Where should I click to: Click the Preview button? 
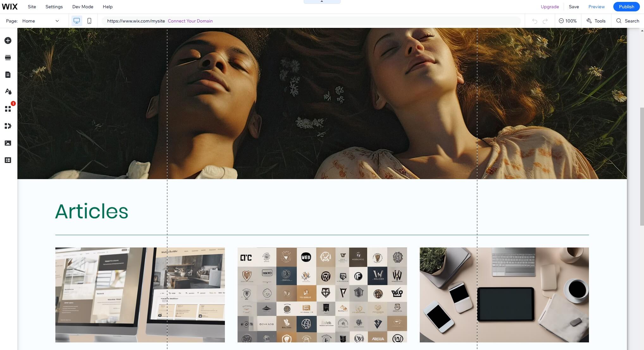pos(597,7)
